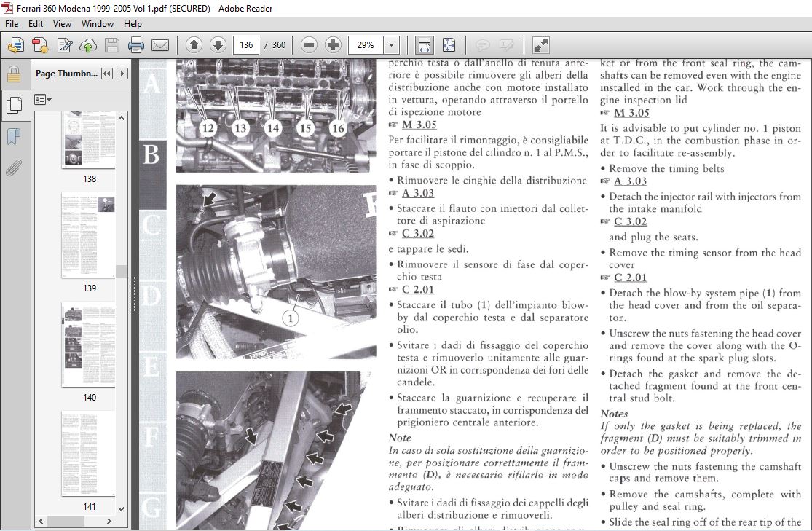
Task: Click the Italian column A 3.03 link
Action: point(417,193)
